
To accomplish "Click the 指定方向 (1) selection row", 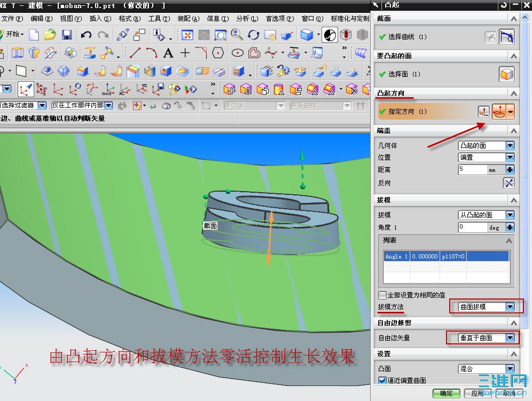I will 427,111.
